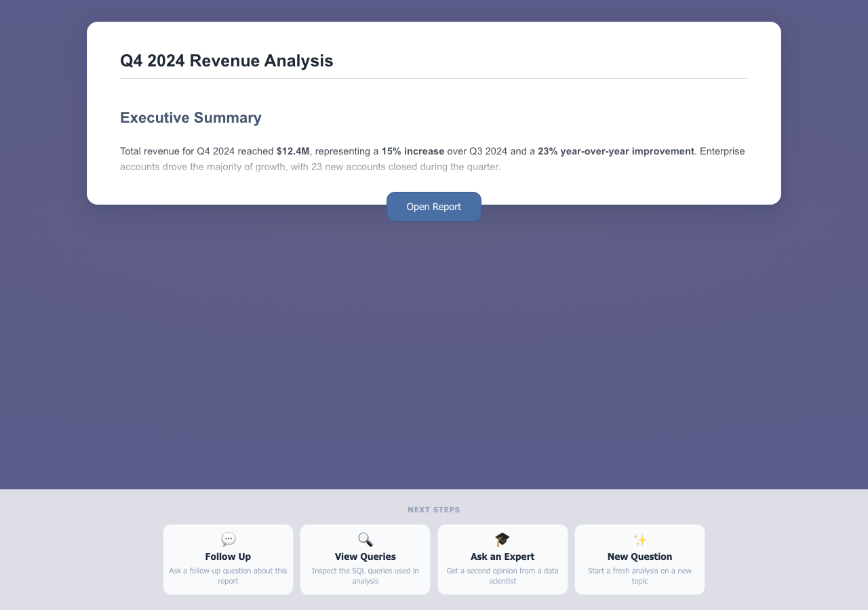
Task: Select the NEXT STEPS section label
Action: [434, 509]
